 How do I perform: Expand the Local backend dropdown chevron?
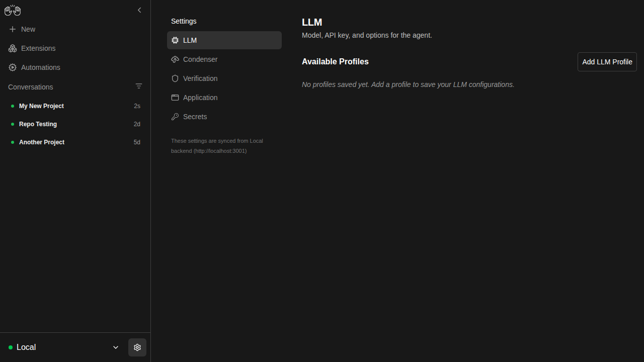tap(116, 347)
